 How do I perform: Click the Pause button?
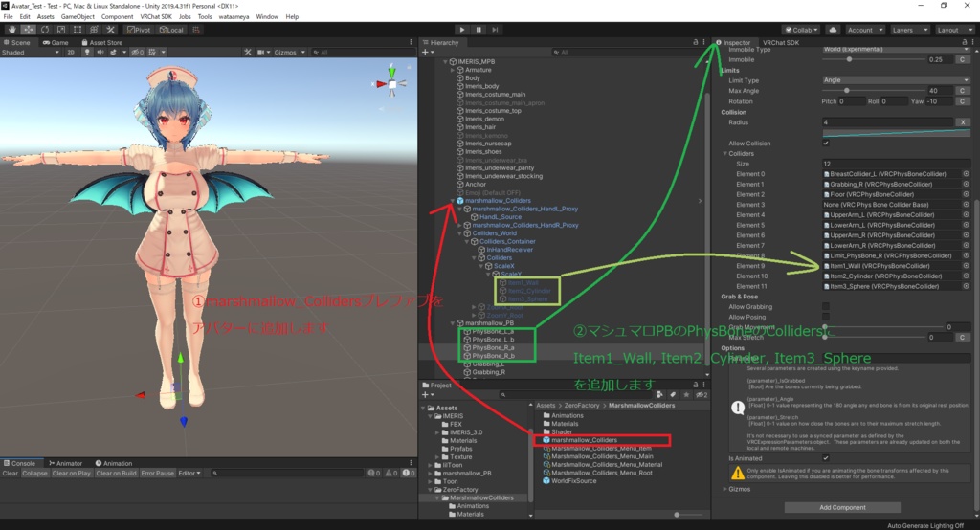click(479, 30)
